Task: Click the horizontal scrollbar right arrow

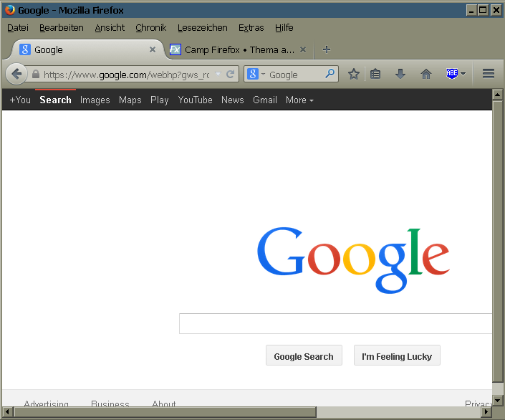Action: click(486, 411)
